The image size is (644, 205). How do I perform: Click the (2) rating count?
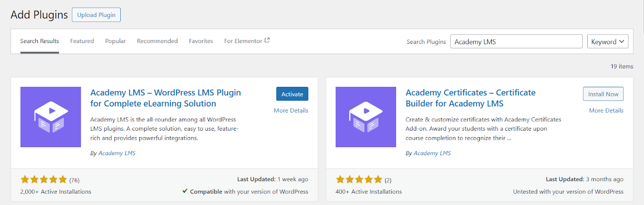tap(388, 180)
